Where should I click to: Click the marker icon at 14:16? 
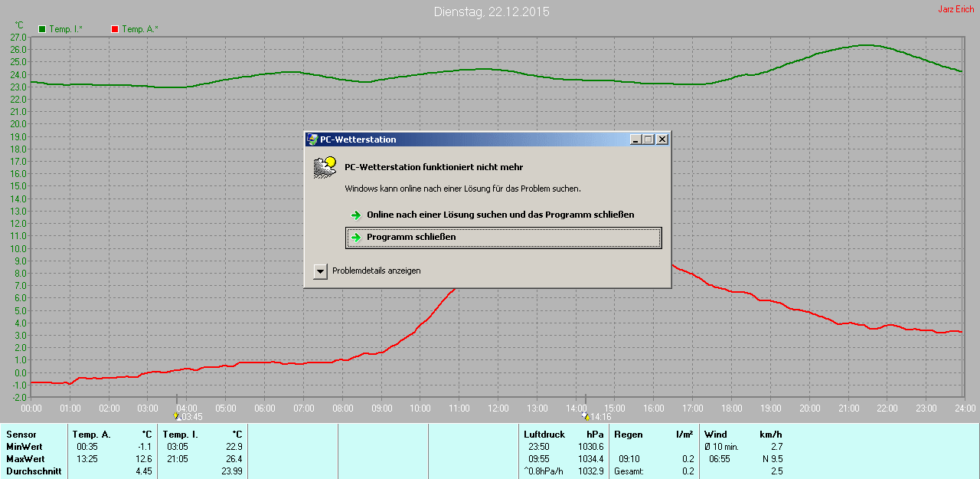click(586, 417)
